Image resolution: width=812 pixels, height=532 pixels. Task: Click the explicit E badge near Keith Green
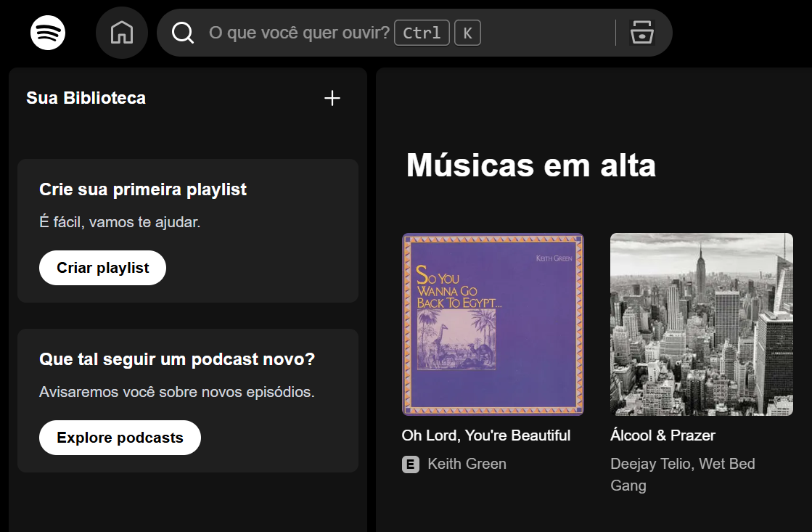[x=411, y=465]
